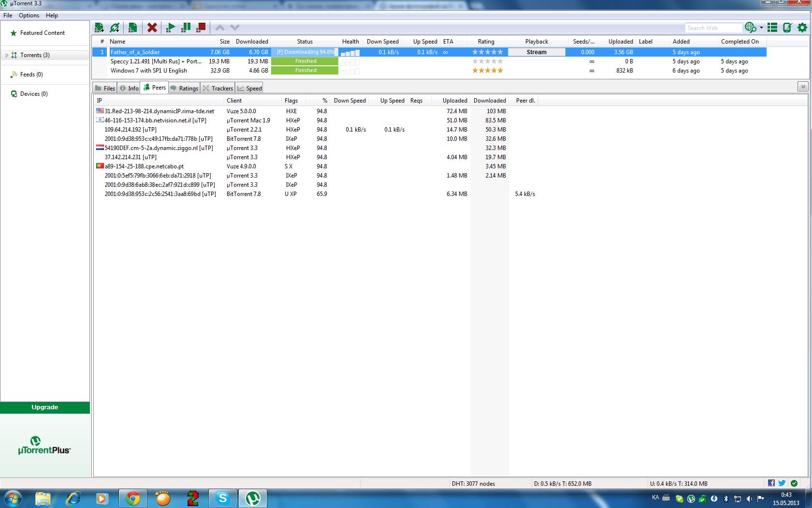Screen dimensions: 812x508
Task: Sort torrents by Down Speed column
Action: click(x=382, y=42)
